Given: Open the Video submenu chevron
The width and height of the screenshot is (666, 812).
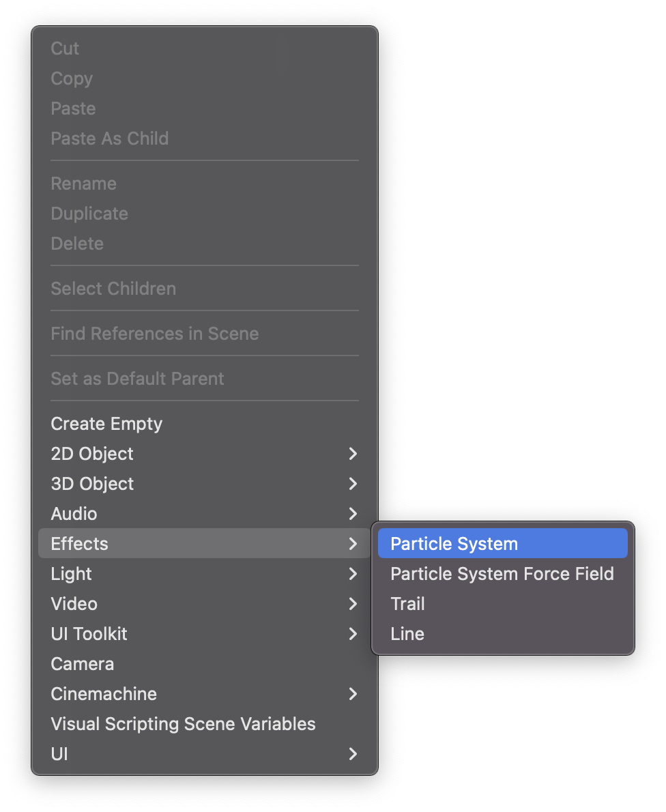Looking at the screenshot, I should coord(353,604).
